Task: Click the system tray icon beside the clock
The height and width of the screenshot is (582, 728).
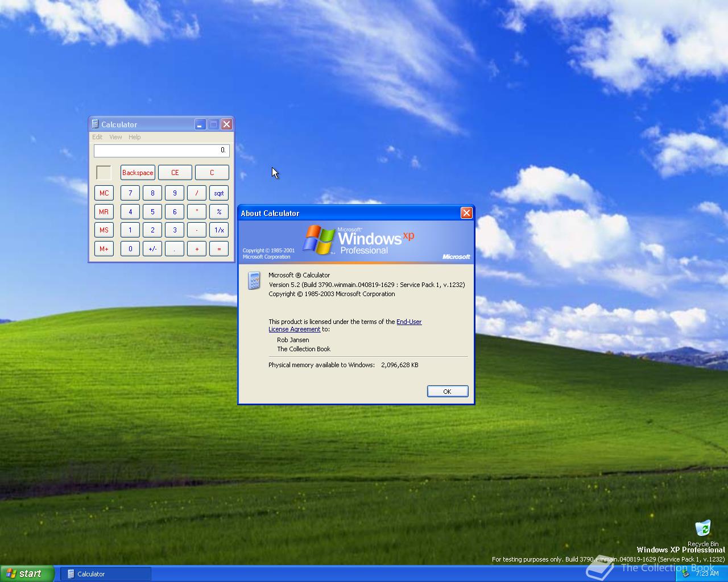Action: (x=686, y=573)
